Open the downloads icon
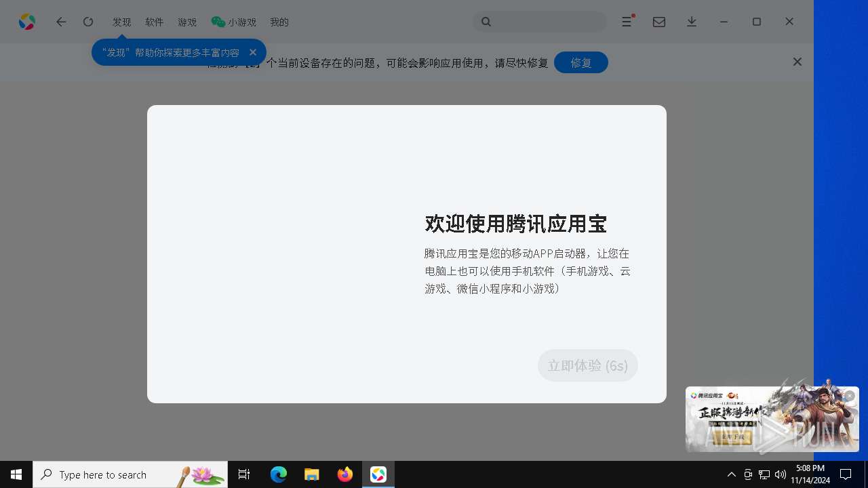This screenshot has width=868, height=488. pos(692,22)
